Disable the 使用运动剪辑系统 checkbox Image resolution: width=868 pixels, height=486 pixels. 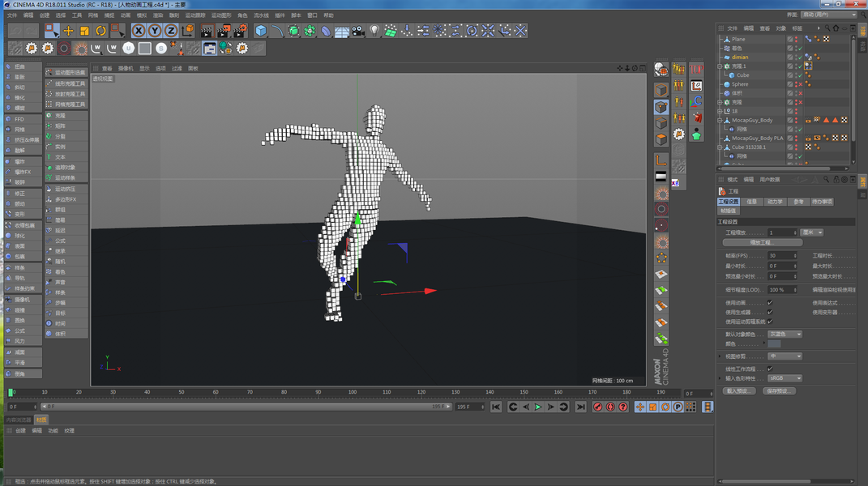tap(770, 322)
